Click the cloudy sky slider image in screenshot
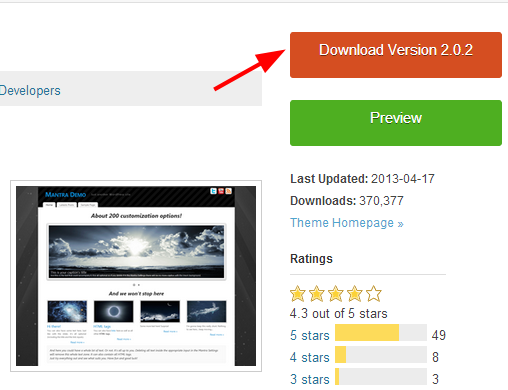Image resolution: width=508 pixels, height=390 pixels. 136,252
